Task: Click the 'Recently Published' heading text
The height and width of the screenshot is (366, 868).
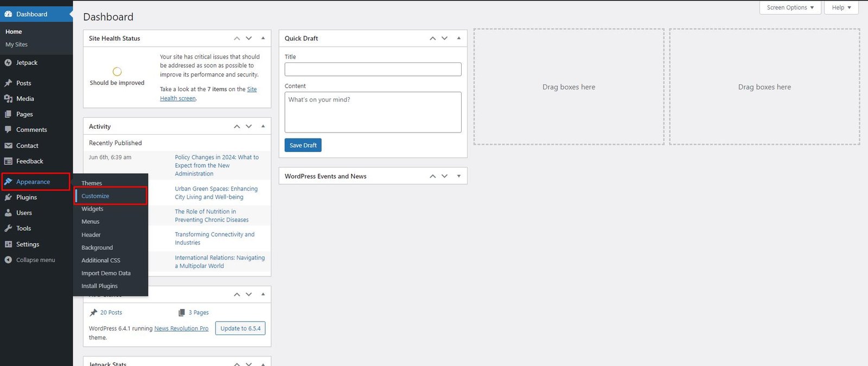Action: [116, 143]
